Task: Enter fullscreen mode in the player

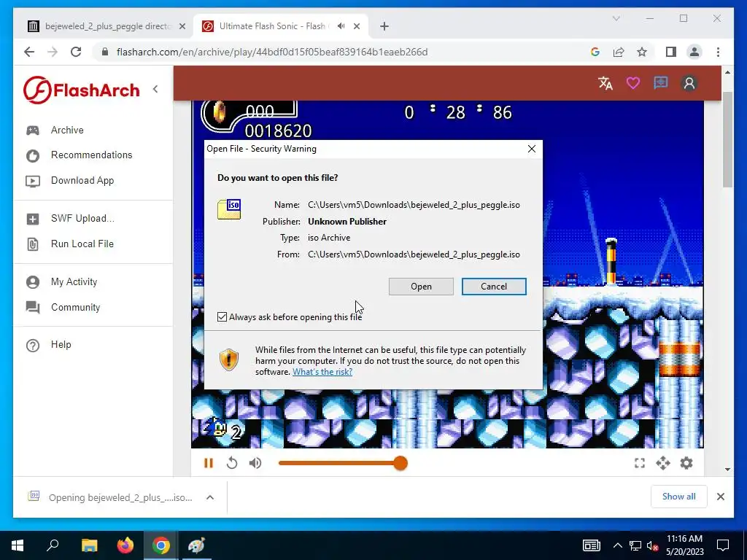Action: 640,463
